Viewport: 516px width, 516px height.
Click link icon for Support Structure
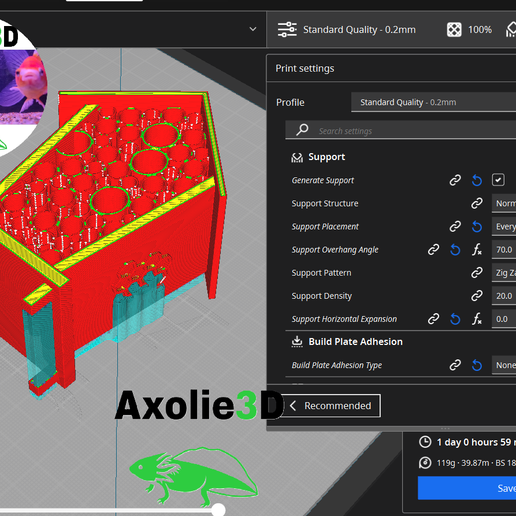[477, 203]
